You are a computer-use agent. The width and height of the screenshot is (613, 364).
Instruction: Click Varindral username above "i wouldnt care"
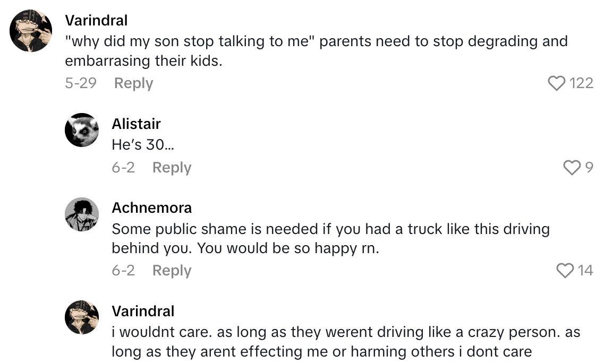[143, 311]
